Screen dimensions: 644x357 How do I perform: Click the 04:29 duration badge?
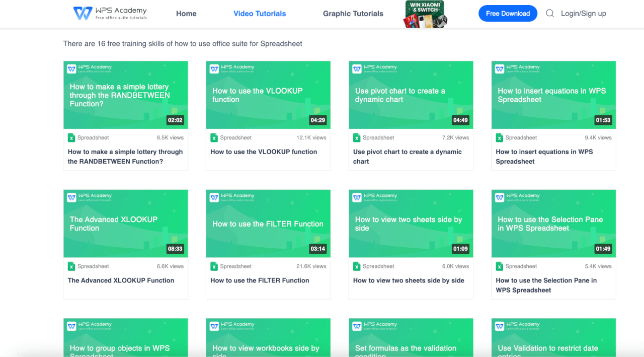coord(318,120)
